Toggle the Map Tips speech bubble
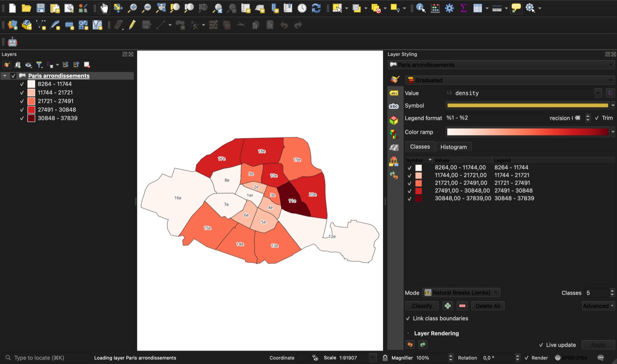Screen dimensions: 617x364 point(516,8)
